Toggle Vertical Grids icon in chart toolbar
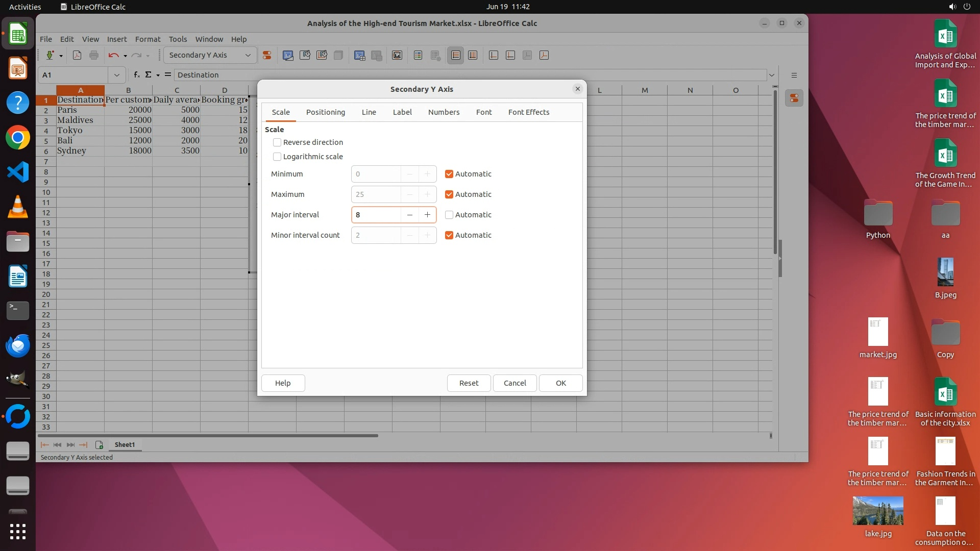Viewport: 980px width, 551px height. pos(473,55)
